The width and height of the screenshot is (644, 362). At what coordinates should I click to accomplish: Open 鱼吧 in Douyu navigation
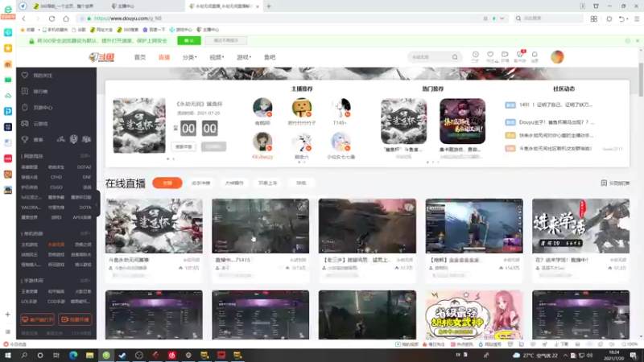point(270,57)
